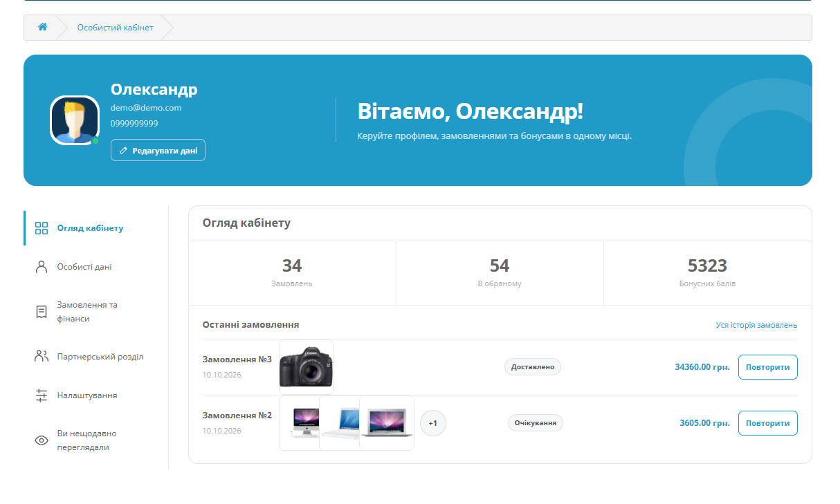Click Олександр's profile avatar image
The image size is (840, 504).
[x=74, y=120]
